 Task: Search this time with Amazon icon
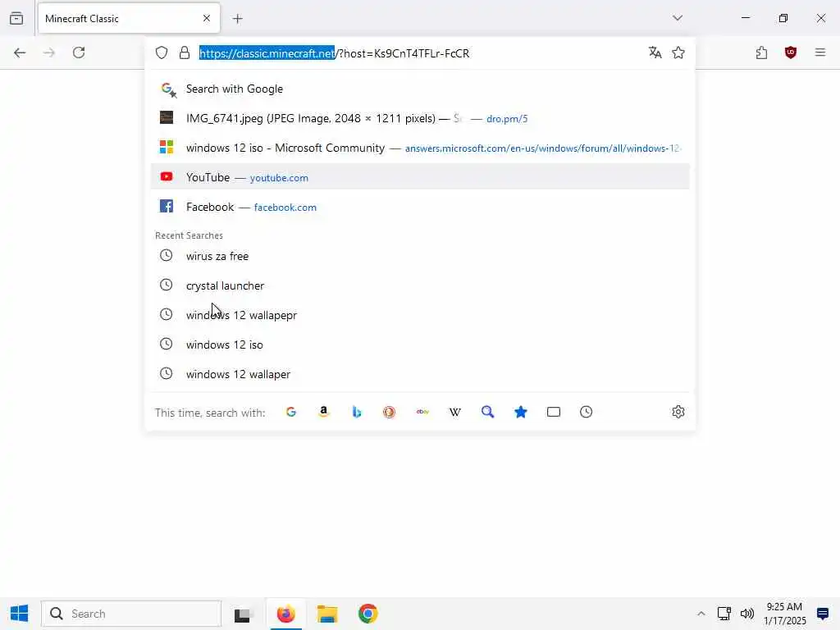tap(323, 412)
